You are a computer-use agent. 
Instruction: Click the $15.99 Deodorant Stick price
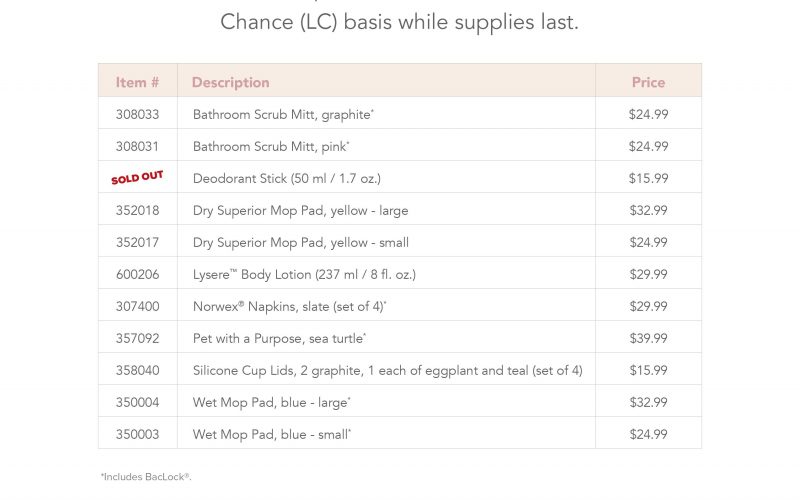648,178
